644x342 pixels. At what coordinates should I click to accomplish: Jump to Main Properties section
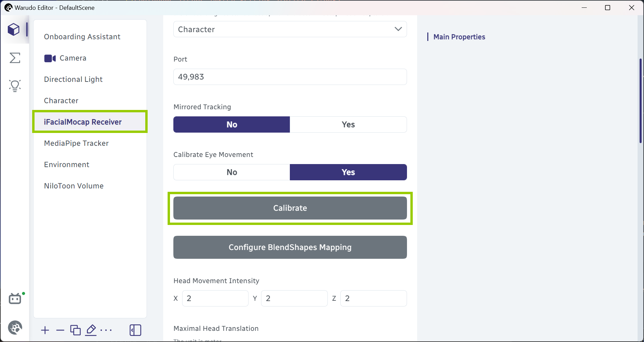459,37
